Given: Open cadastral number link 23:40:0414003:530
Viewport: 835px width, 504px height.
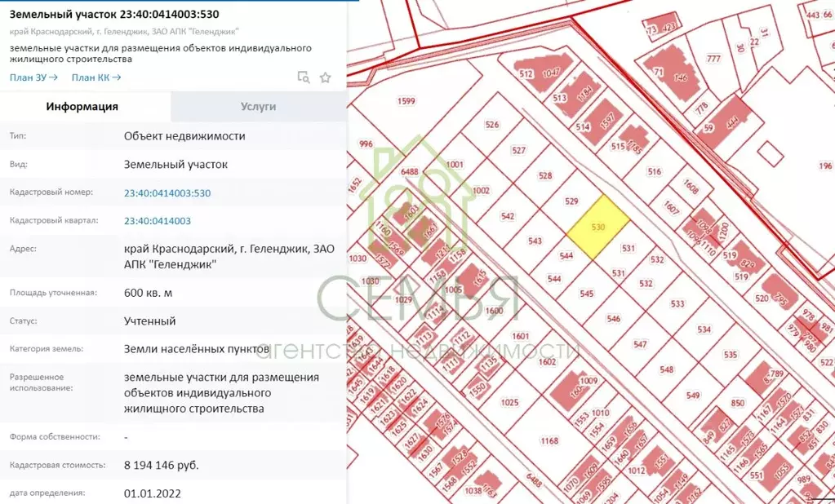Looking at the screenshot, I should coord(167,192).
